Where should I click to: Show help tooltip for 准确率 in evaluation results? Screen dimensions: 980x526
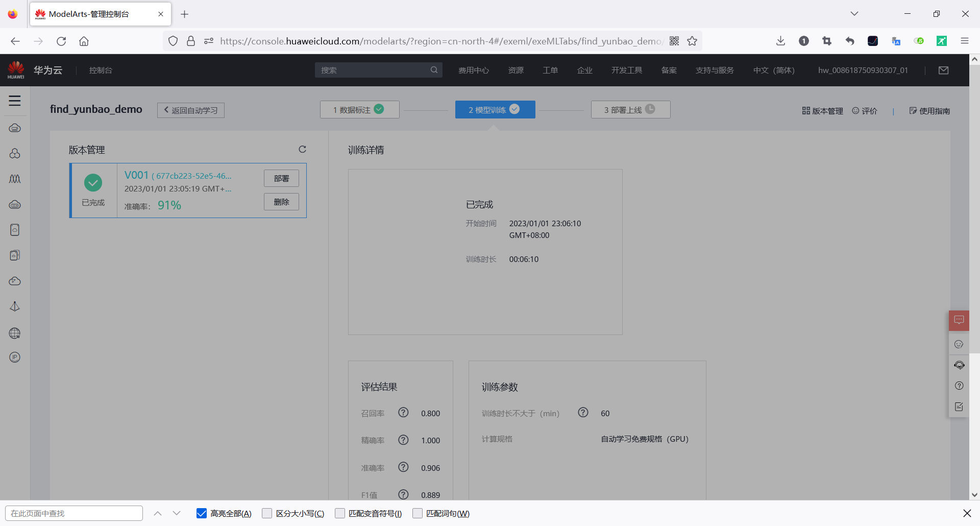tap(403, 467)
